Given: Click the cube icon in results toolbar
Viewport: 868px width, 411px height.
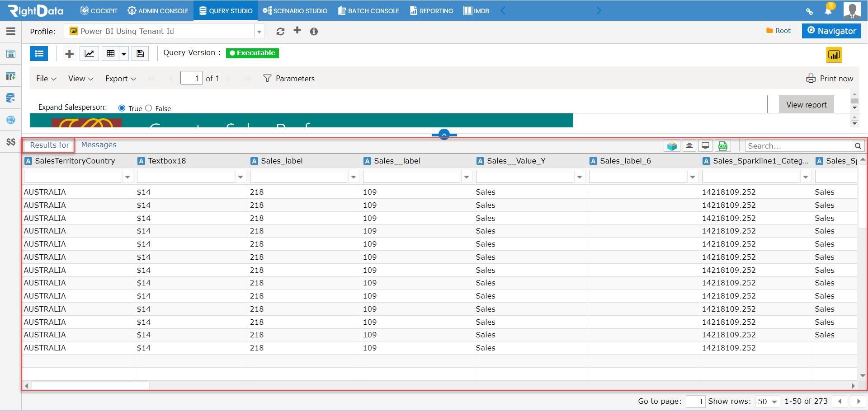Looking at the screenshot, I should point(672,146).
